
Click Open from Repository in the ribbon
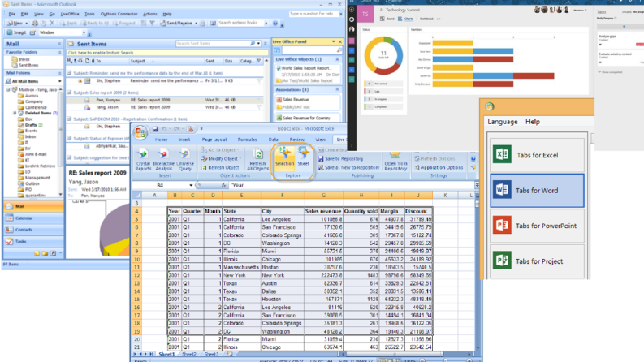[x=395, y=161]
